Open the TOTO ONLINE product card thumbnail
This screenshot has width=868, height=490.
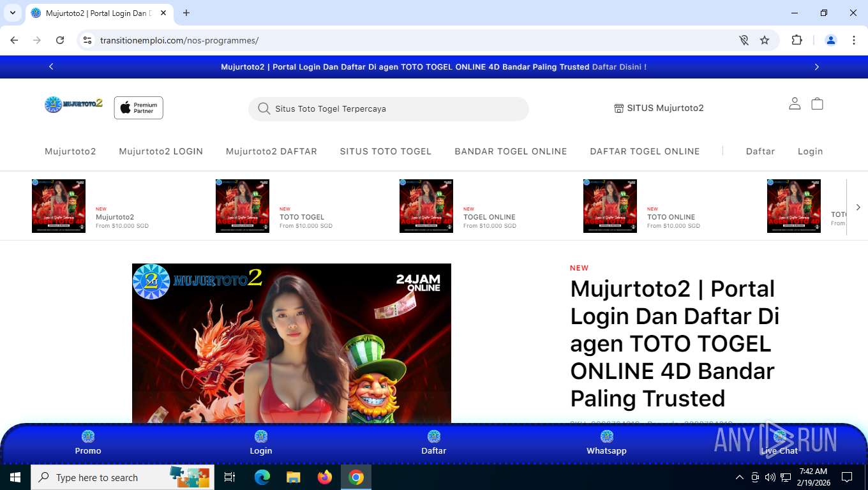(610, 206)
